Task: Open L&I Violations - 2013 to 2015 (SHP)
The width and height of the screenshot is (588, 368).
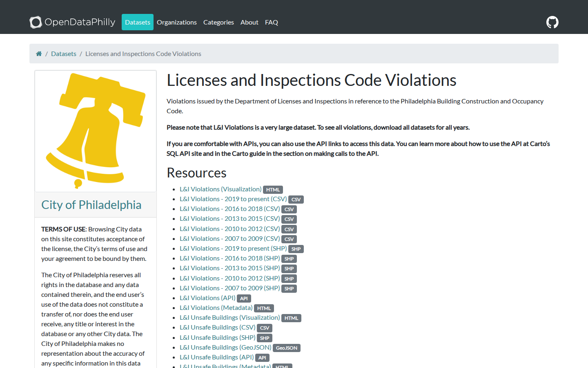Action: (x=230, y=268)
